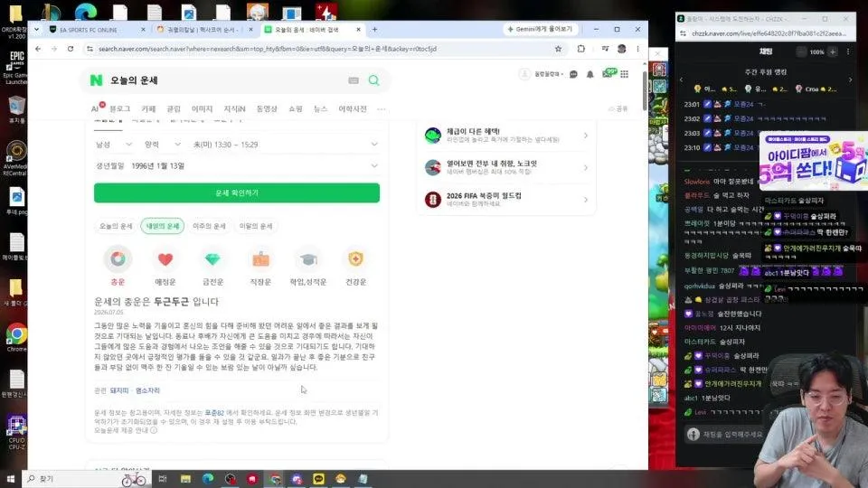Viewport: 868px width, 488px height.
Task: Open the AI search tab
Action: 97,109
